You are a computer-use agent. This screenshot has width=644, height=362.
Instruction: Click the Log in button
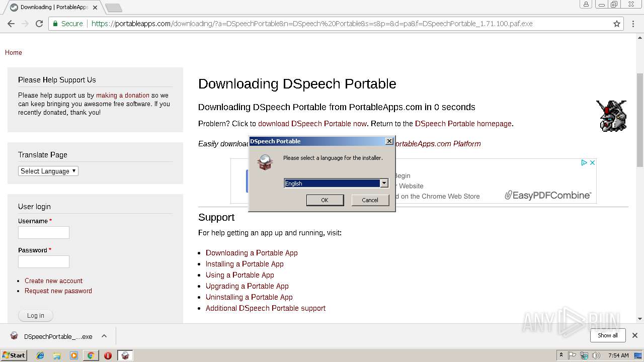(x=36, y=315)
